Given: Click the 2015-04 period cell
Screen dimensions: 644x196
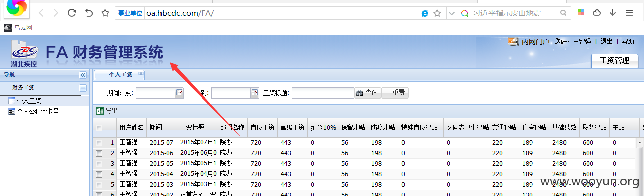Looking at the screenshot, I should click(162, 174).
